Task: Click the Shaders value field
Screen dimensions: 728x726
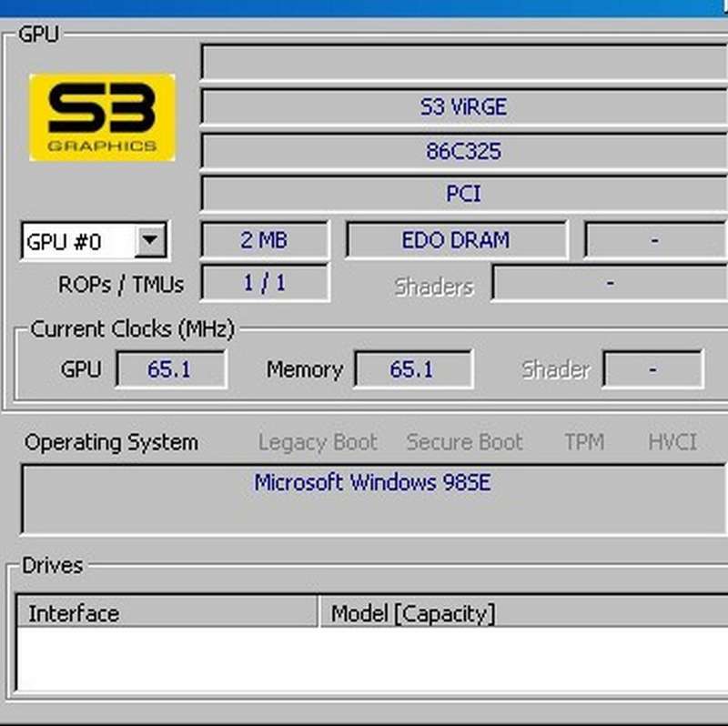Action: coord(610,283)
